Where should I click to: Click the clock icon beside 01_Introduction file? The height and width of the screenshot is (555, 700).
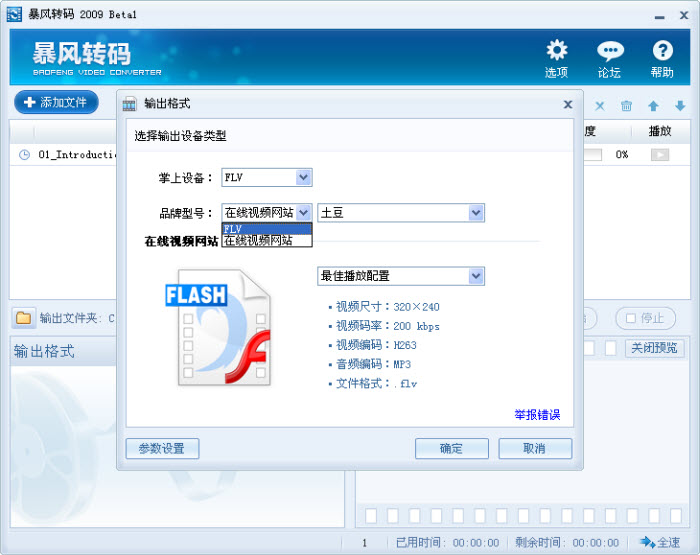[x=24, y=155]
